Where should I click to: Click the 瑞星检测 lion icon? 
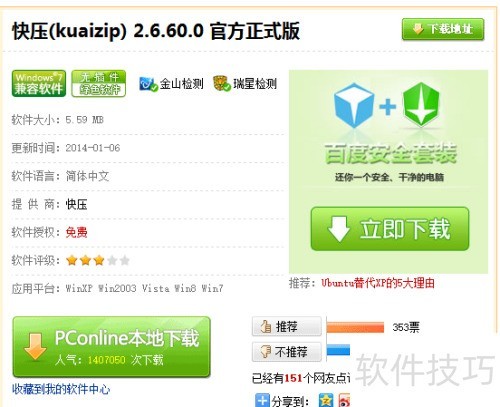click(x=222, y=83)
